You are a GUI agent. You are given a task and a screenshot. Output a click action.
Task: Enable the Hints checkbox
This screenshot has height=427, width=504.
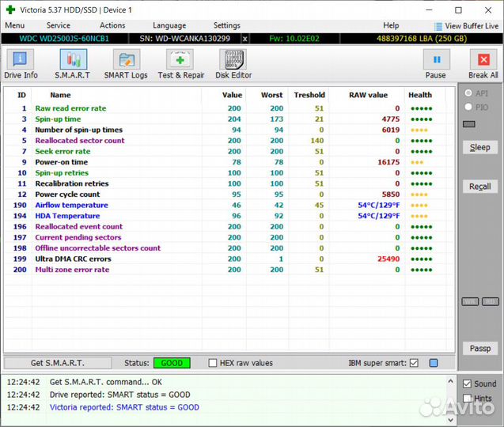(x=468, y=399)
